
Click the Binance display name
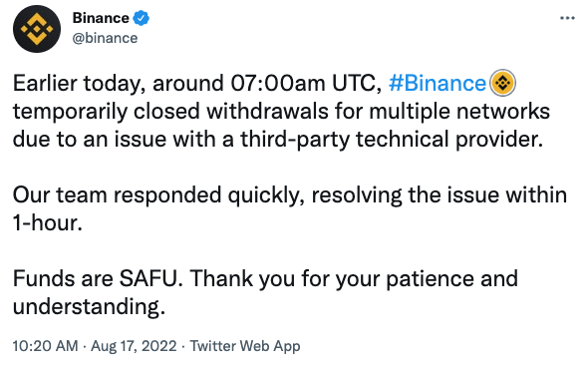coord(101,18)
